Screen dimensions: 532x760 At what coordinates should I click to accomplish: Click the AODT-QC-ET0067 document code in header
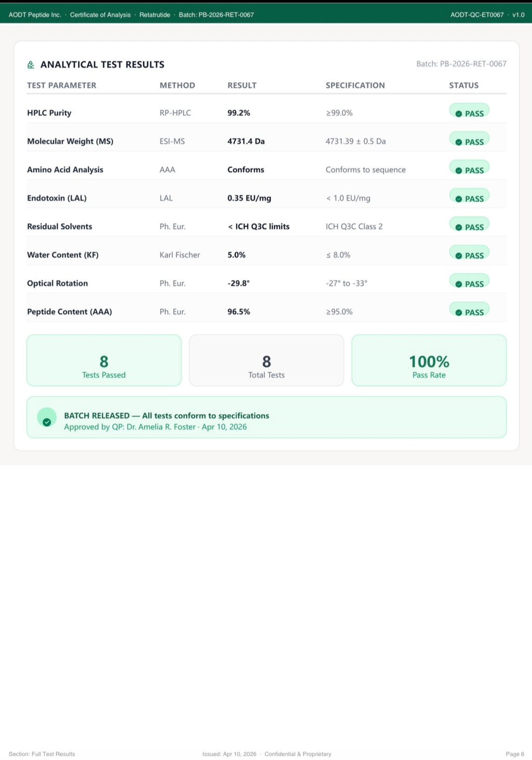point(477,15)
